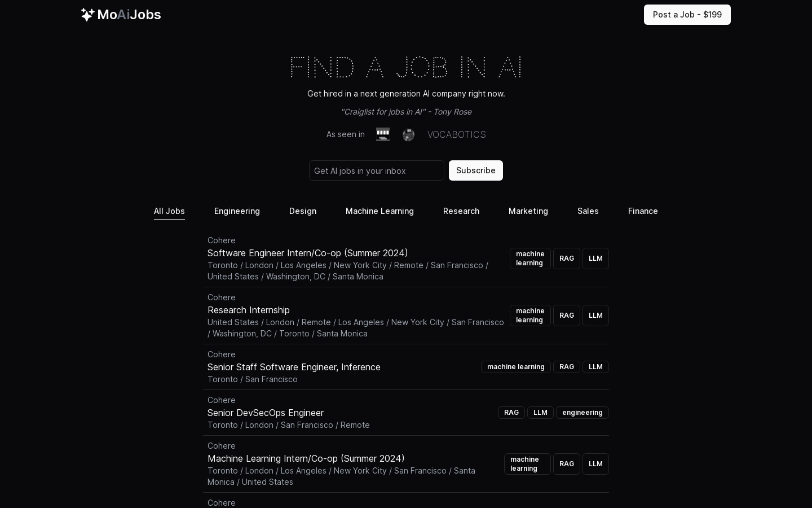
Task: Open Software Engineer Intern/Co-op (Summer 2024) job
Action: point(308,253)
